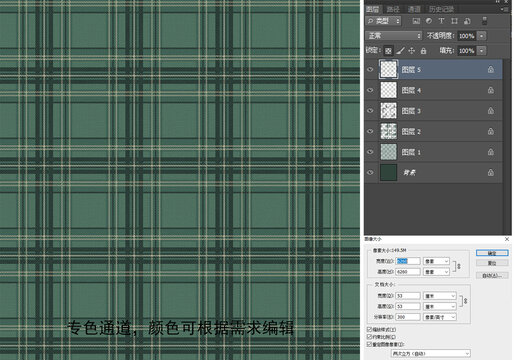Switch to the 通道 Channels tab
This screenshot has height=360, width=515.
coord(414,9)
